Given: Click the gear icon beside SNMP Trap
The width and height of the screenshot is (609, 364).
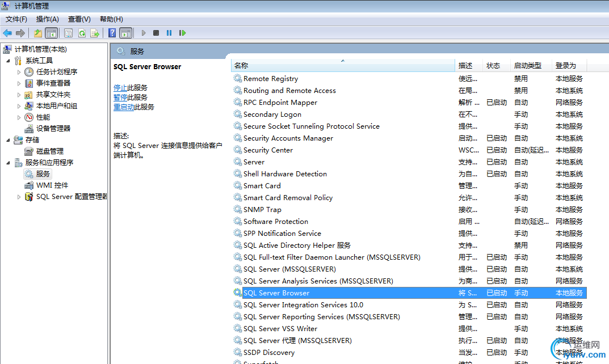Looking at the screenshot, I should [238, 210].
